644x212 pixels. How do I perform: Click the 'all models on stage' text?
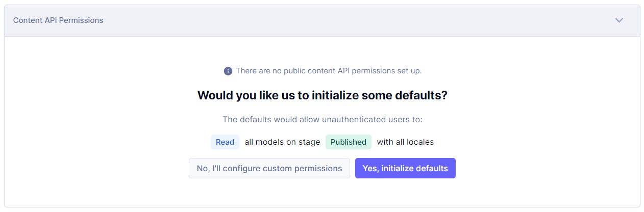(x=282, y=142)
